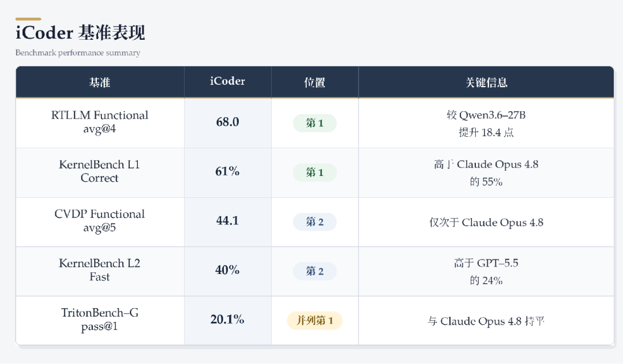Select the KernelBench L2 Fast cell
The height and width of the screenshot is (364, 623).
click(x=100, y=270)
